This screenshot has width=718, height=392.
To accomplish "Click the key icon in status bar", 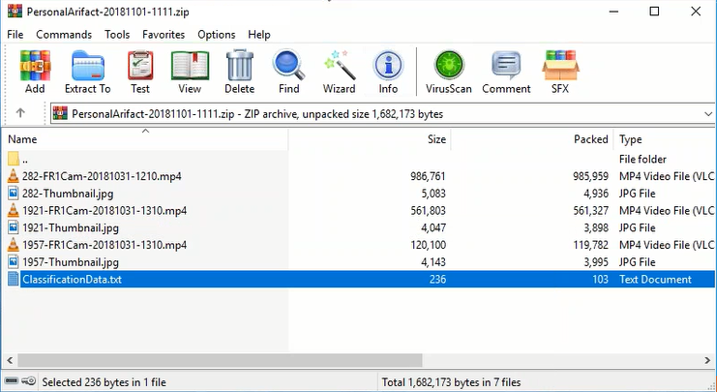I will pyautogui.click(x=29, y=381).
